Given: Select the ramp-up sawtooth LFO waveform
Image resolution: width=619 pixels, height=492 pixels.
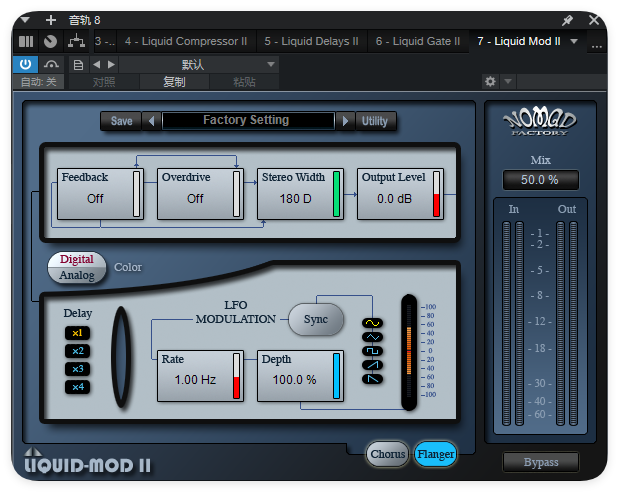Looking at the screenshot, I should 372,365.
